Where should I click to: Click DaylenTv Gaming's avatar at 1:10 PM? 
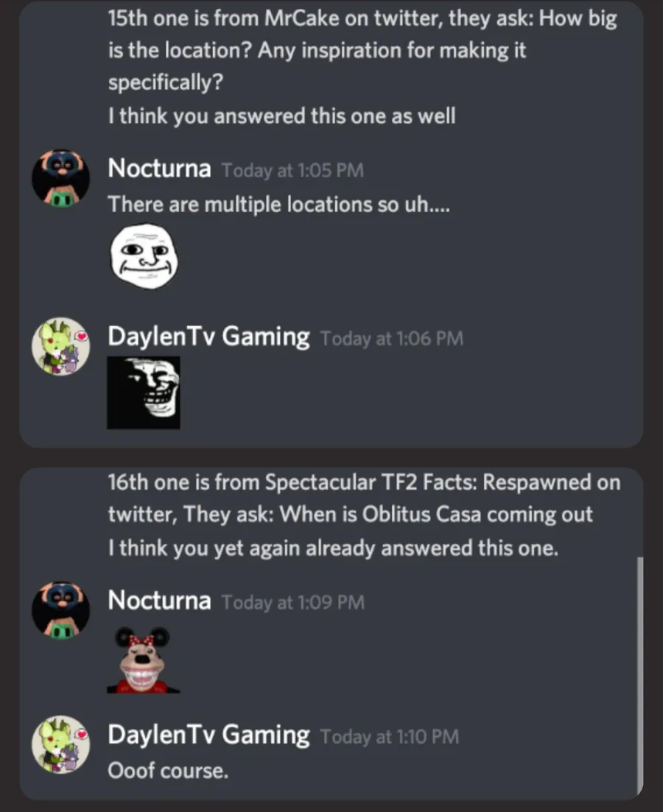pos(60,745)
